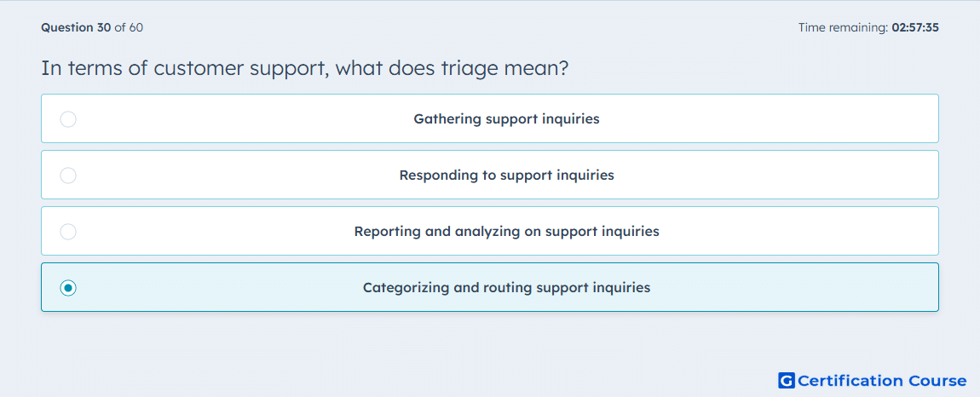The image size is (980, 397).
Task: Click the 'Gathering support inquiries' answer text
Action: click(506, 118)
